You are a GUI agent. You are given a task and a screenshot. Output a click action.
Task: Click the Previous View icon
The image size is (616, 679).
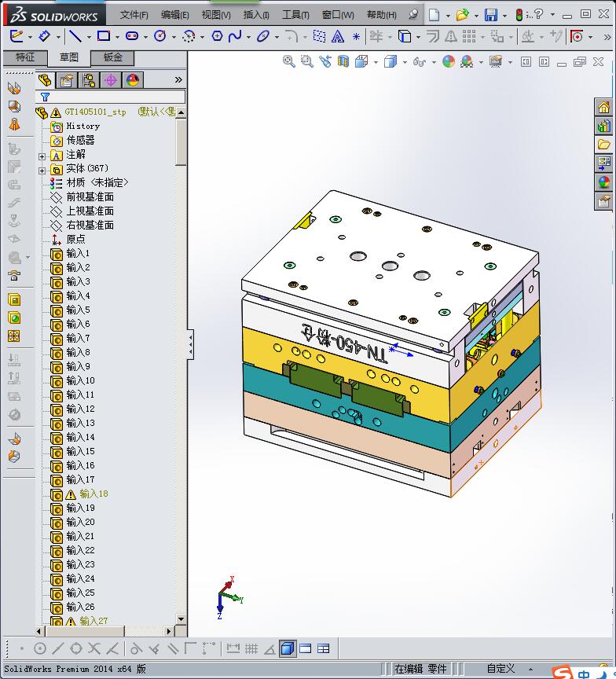(x=325, y=61)
